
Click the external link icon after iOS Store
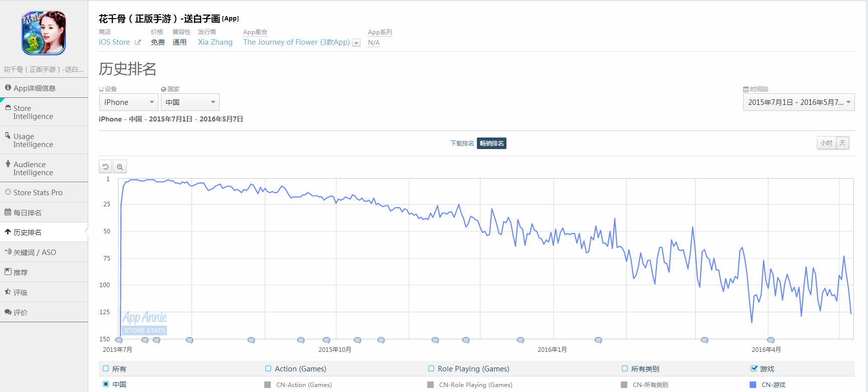(x=138, y=43)
